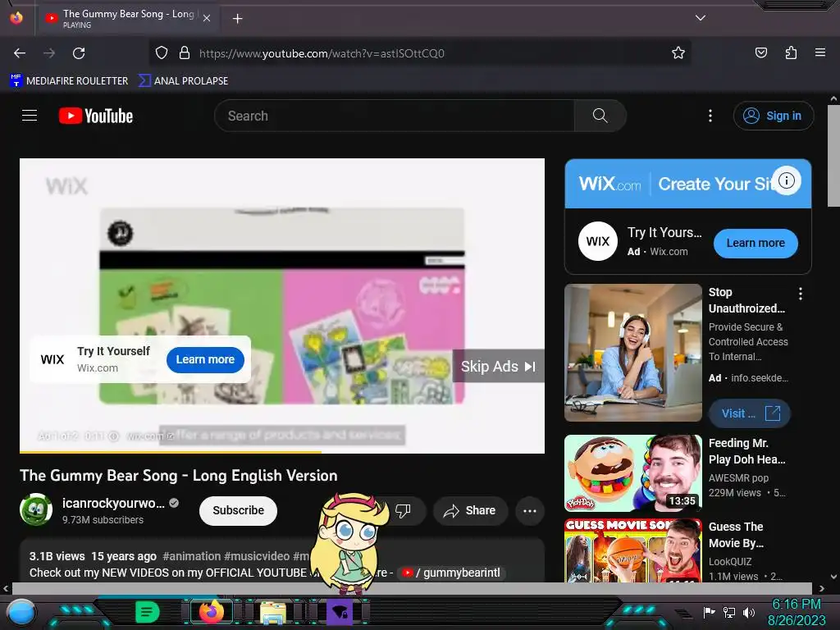Bookmark this page with the star icon
This screenshot has width=840, height=630.
click(x=678, y=53)
